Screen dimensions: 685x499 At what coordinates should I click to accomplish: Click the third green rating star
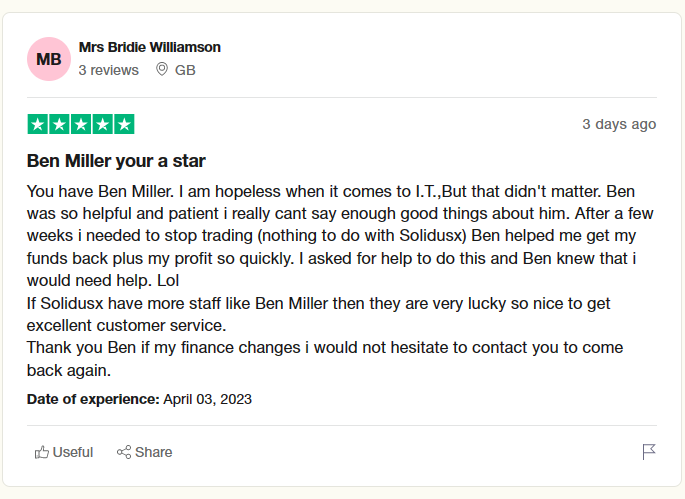(x=81, y=124)
